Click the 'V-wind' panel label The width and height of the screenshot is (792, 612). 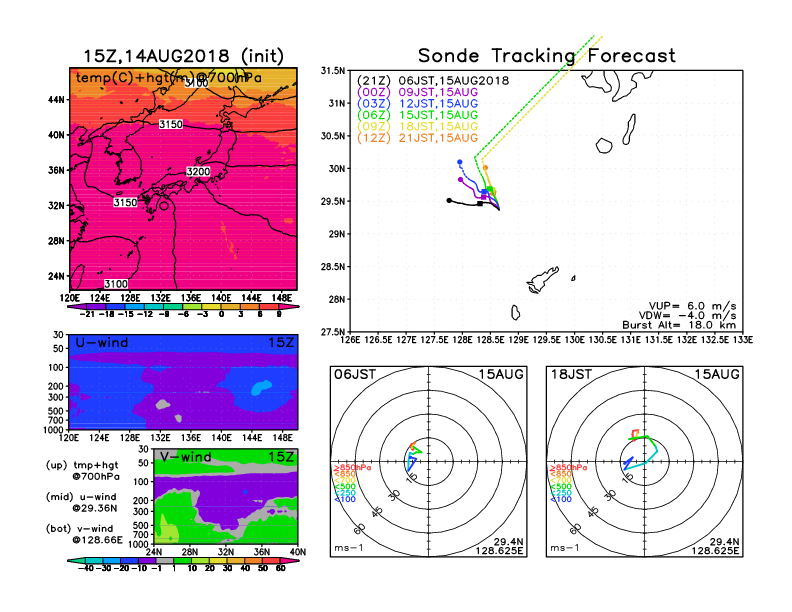pyautogui.click(x=185, y=457)
